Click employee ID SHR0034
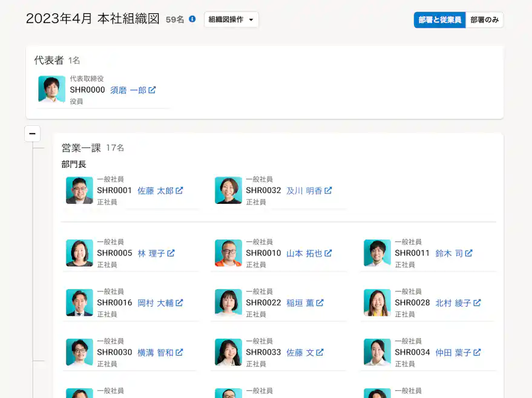 click(413, 353)
